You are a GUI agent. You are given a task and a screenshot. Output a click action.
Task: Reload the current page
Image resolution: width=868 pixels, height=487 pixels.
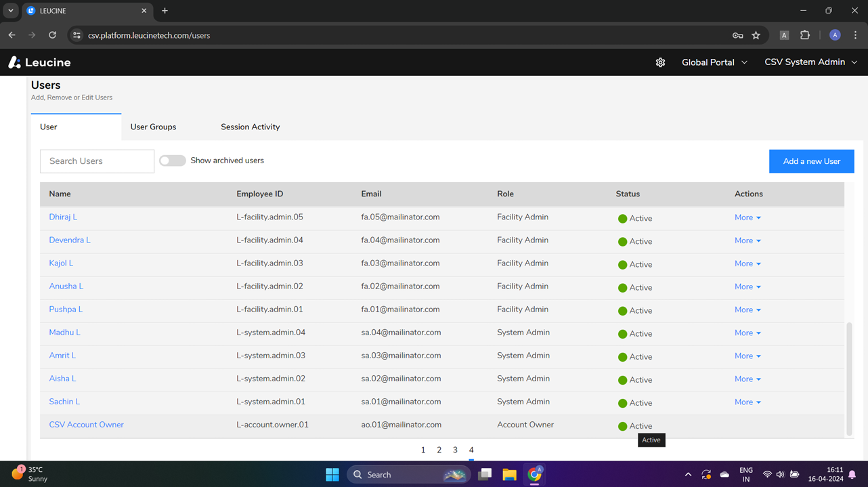point(52,35)
